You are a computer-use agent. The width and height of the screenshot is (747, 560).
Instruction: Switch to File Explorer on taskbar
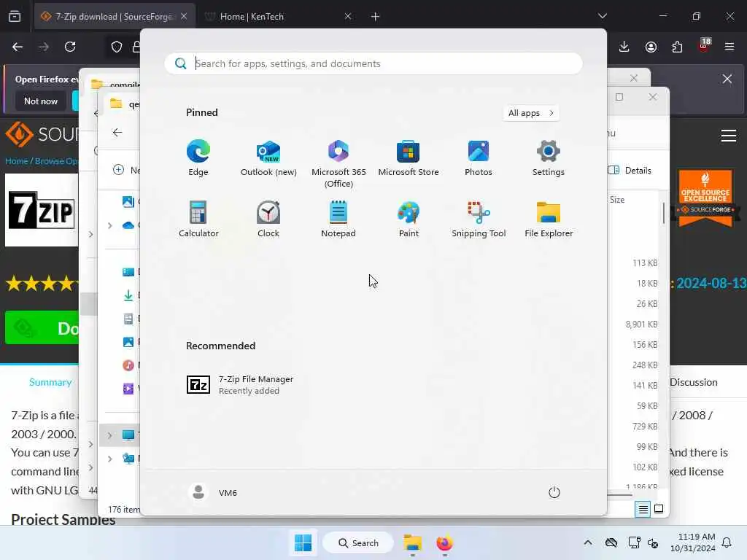pyautogui.click(x=413, y=542)
